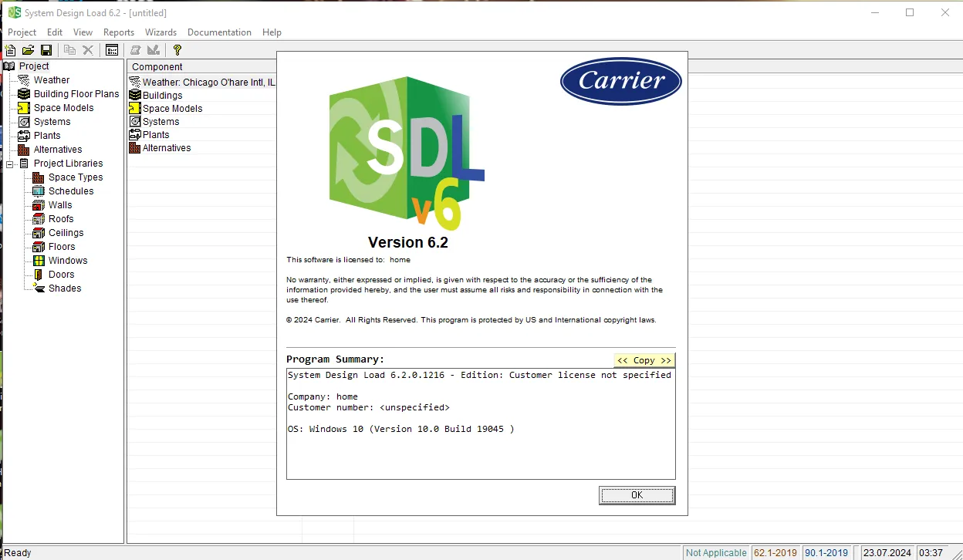Screen dimensions: 963x560
Task: Open the Floors library
Action: click(x=62, y=247)
